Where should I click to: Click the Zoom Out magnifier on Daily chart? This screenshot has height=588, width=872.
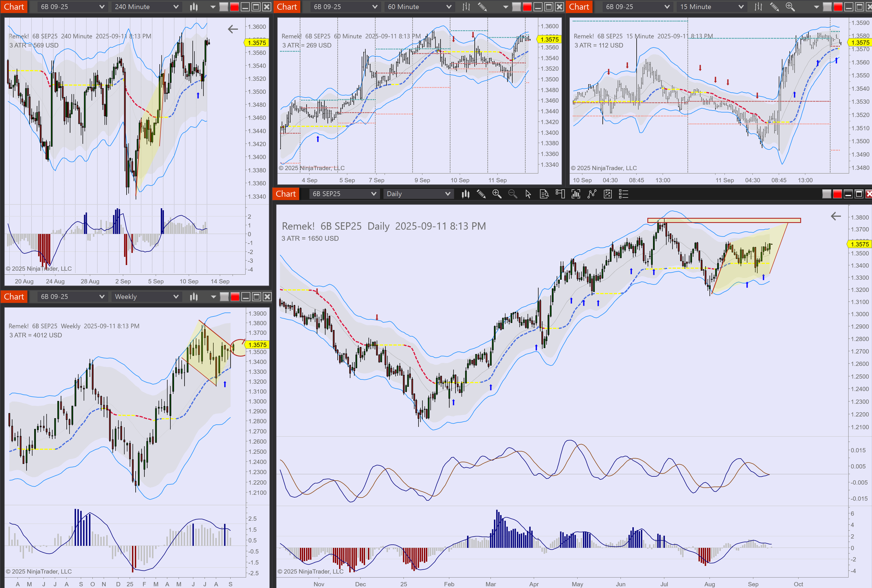tap(512, 194)
